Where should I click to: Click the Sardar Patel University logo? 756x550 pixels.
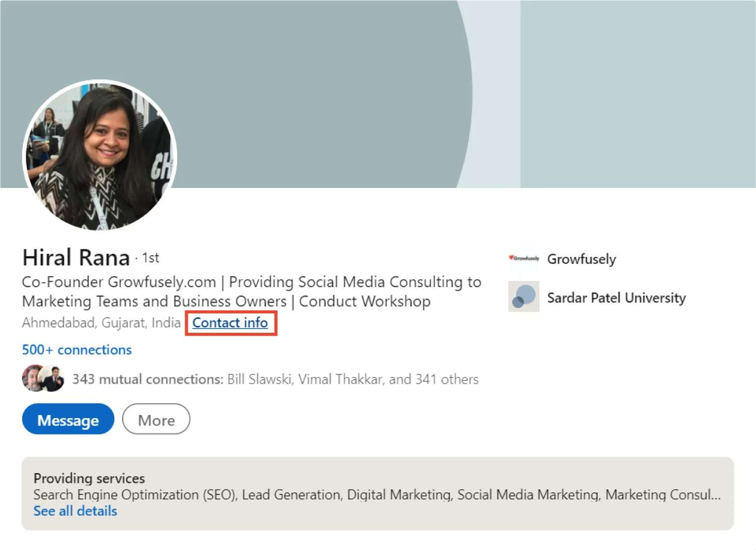click(523, 297)
